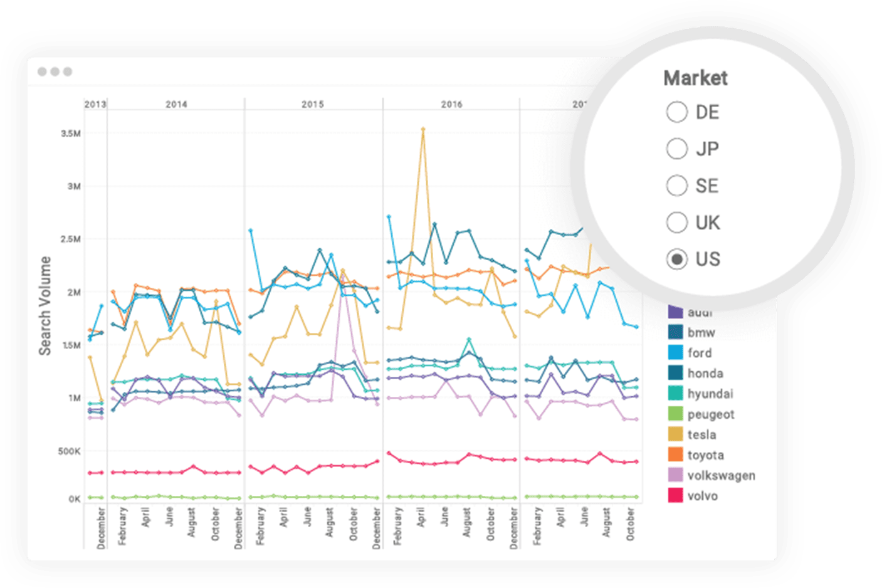Viewport: 882px width, 588px height.
Task: Choose the UK market radio button
Action: 676,223
